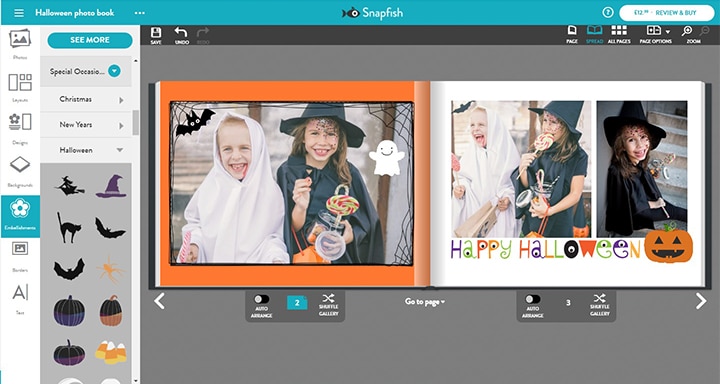Click the embellishments panel scrollbar
This screenshot has height=384, width=720.
click(135, 122)
